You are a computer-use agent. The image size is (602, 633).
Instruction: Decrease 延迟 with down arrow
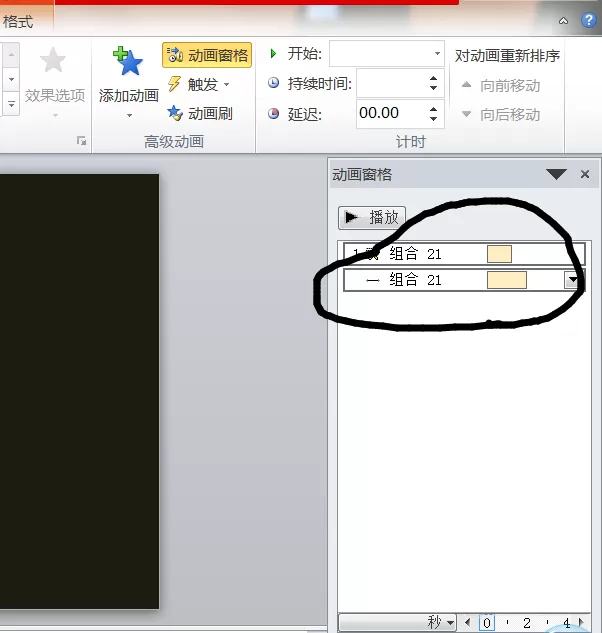point(434,119)
